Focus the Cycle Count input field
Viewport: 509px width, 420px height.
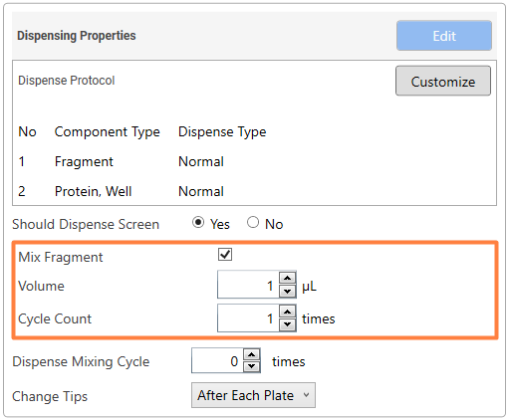(248, 318)
